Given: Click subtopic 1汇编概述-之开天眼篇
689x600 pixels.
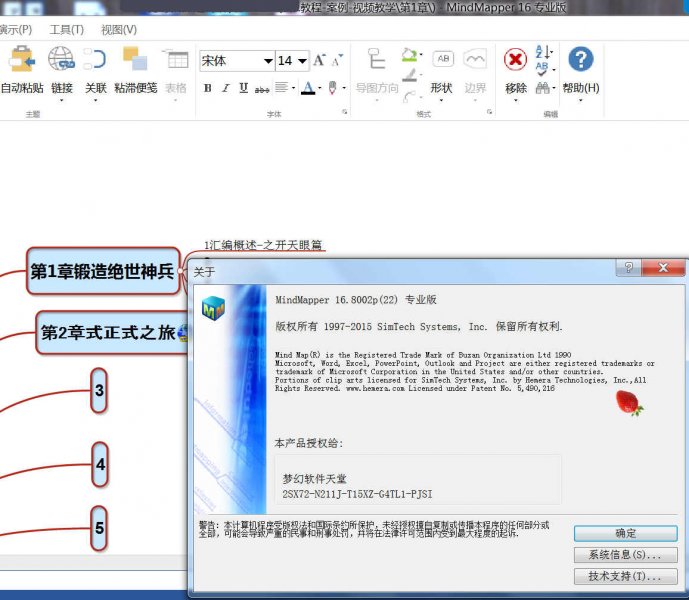Looking at the screenshot, I should pos(263,245).
